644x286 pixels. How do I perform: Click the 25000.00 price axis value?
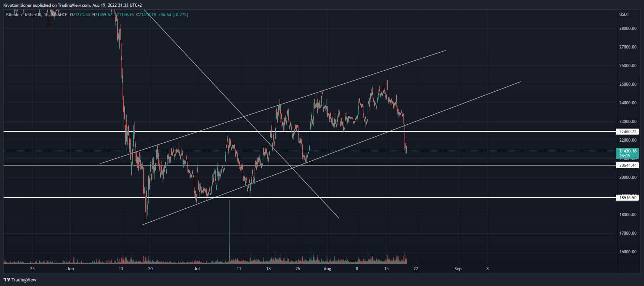628,84
